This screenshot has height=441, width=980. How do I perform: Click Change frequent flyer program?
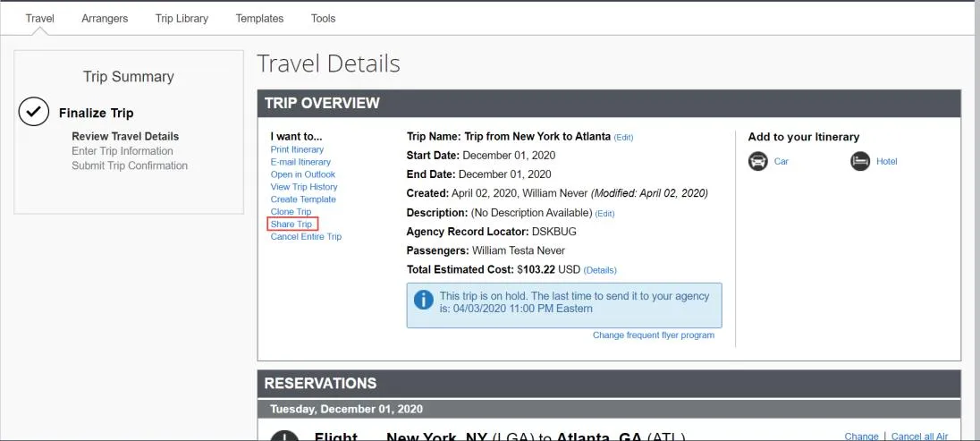click(x=653, y=335)
